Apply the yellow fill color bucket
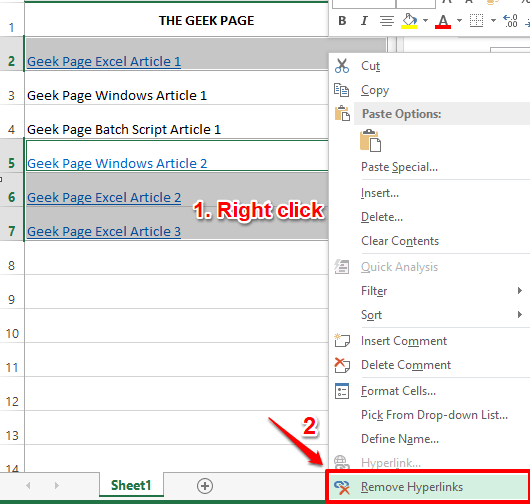This screenshot has height=504, width=530. click(x=409, y=21)
